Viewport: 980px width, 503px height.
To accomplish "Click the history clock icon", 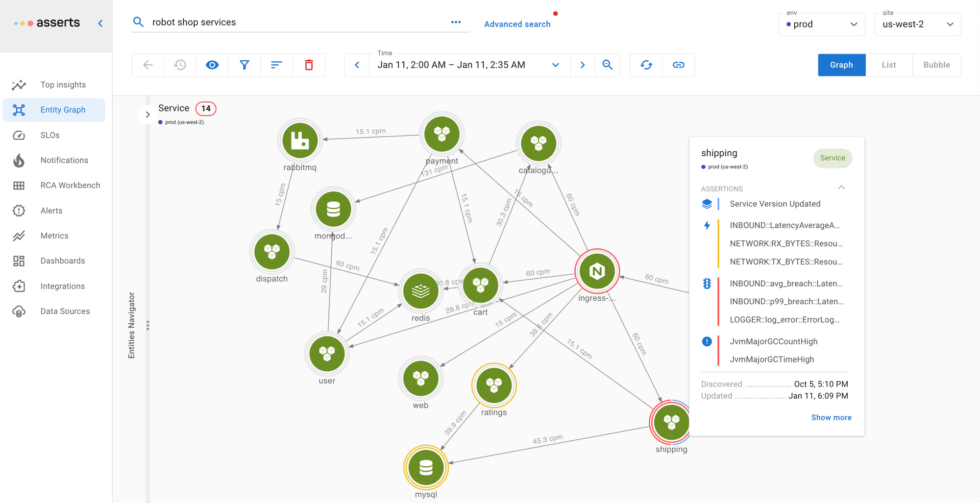I will pos(180,65).
